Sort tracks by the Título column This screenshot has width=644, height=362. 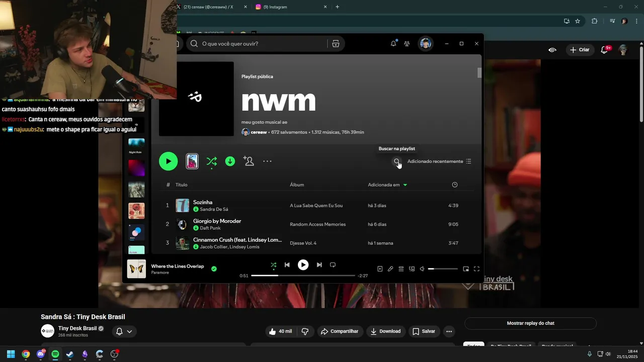181,185
